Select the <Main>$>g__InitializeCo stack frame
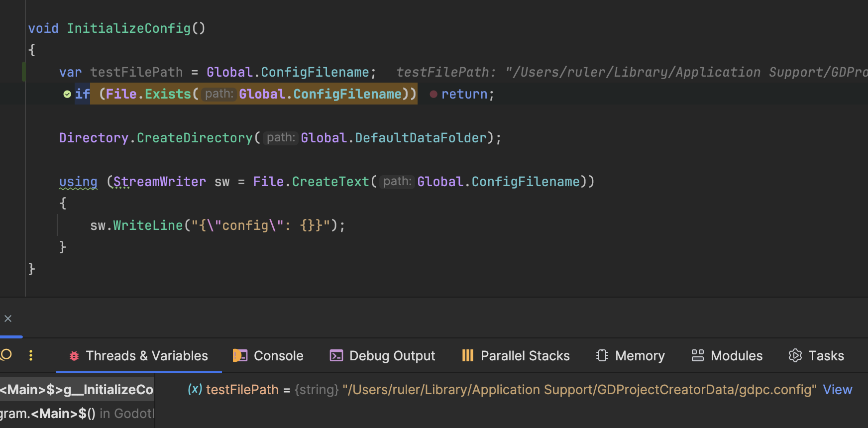The height and width of the screenshot is (428, 868). 77,390
